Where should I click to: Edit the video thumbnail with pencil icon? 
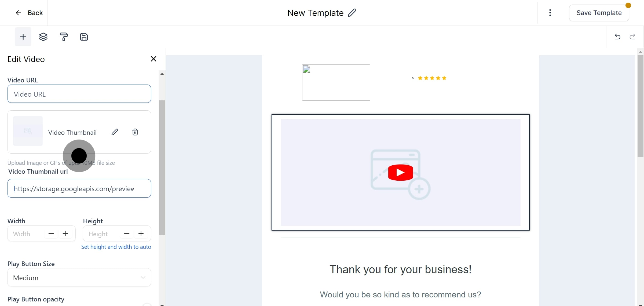115,132
